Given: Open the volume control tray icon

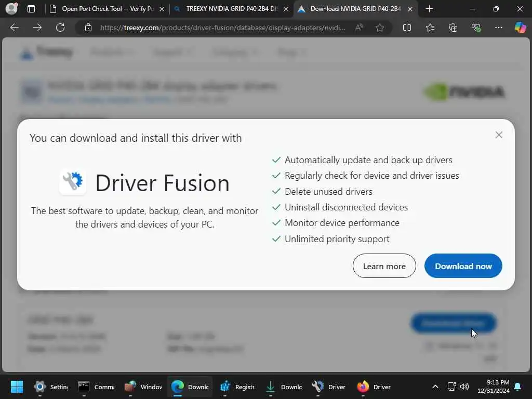Looking at the screenshot, I should click(x=464, y=387).
